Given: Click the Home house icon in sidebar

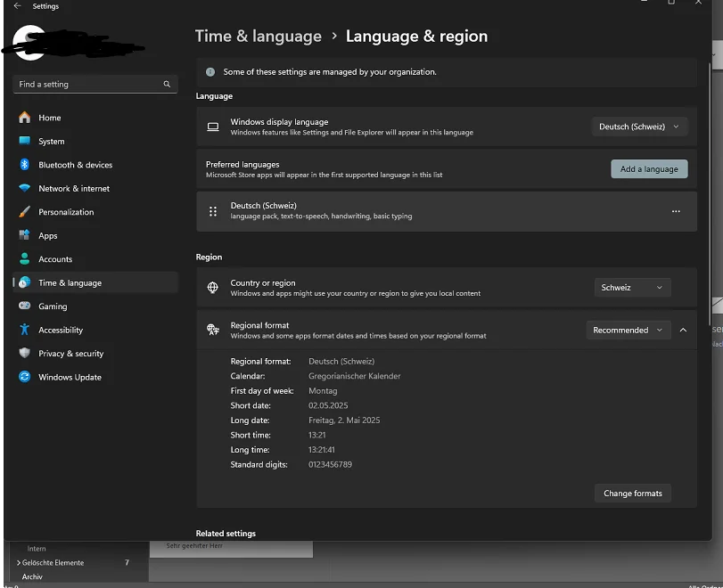Looking at the screenshot, I should coord(25,118).
